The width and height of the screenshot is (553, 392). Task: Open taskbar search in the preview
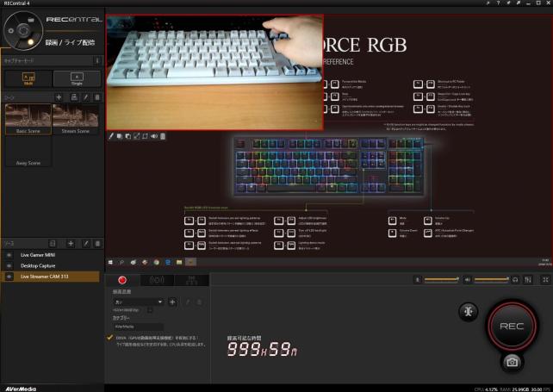click(x=121, y=262)
